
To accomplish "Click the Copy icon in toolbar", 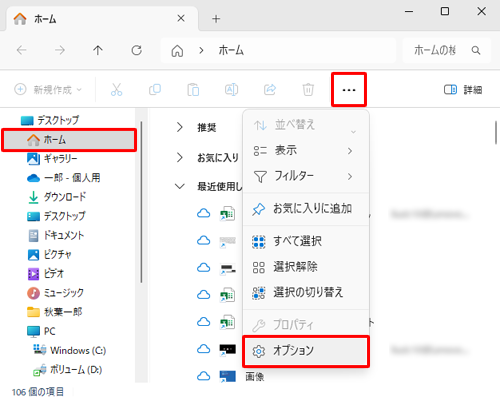I will point(155,90).
